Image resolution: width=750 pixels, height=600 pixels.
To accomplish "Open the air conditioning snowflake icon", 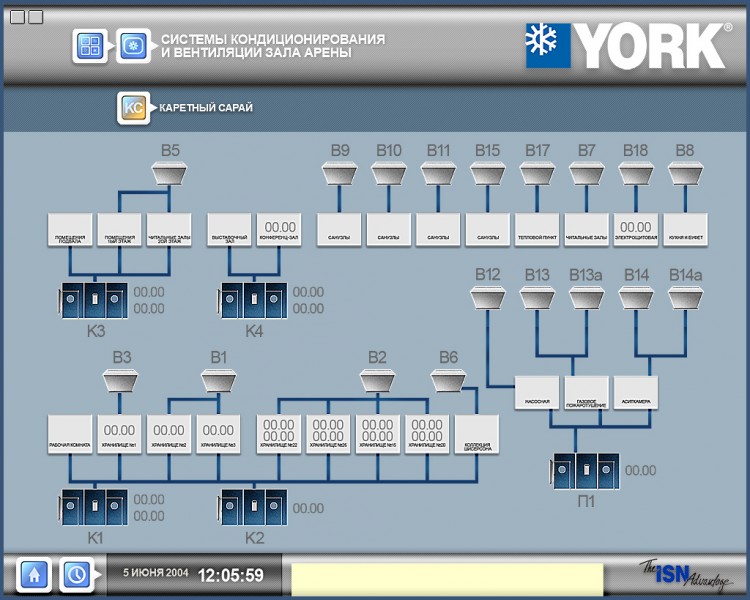I will click(x=133, y=46).
